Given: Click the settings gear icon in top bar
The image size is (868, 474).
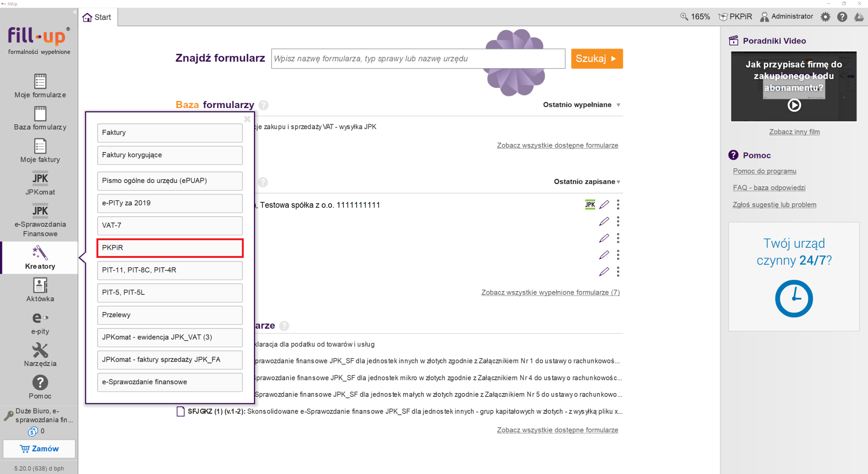Looking at the screenshot, I should point(825,17).
